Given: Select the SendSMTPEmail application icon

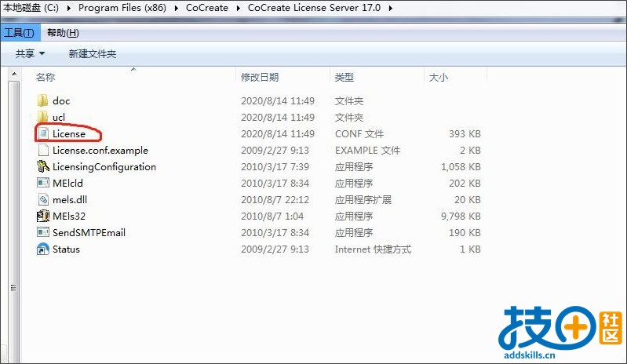Looking at the screenshot, I should (43, 232).
